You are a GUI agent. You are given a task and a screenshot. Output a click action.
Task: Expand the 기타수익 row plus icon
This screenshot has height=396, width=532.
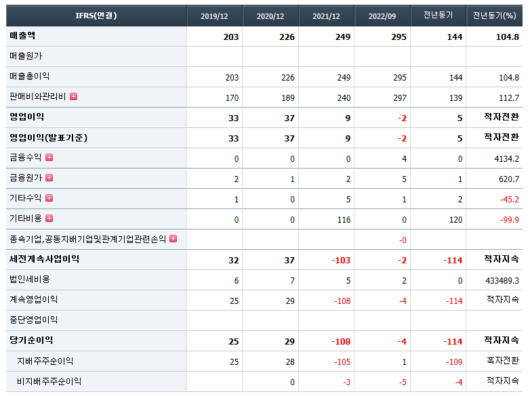click(x=49, y=198)
